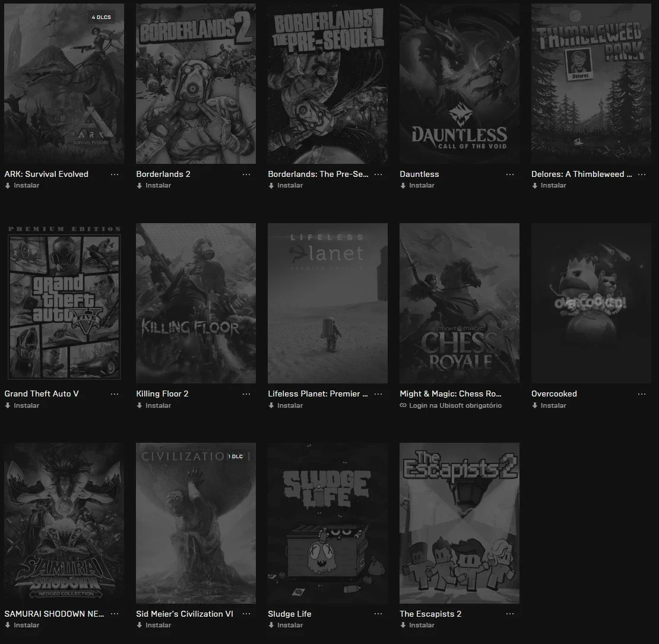Click Login na Ubisoft obrigatório link
This screenshot has height=644, width=659.
[x=451, y=405]
